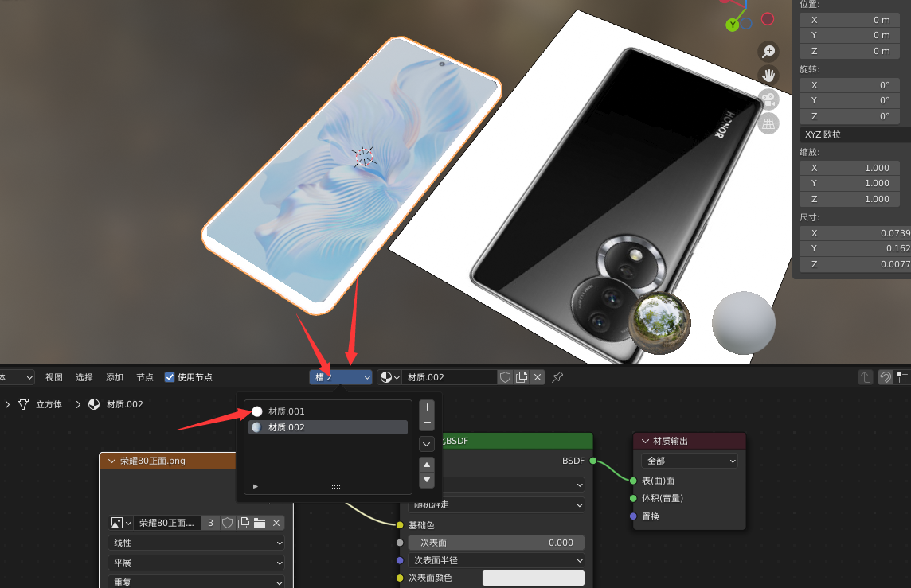Screen dimensions: 911x588
Task: Select 材质.002 in slot list
Action: coord(328,427)
